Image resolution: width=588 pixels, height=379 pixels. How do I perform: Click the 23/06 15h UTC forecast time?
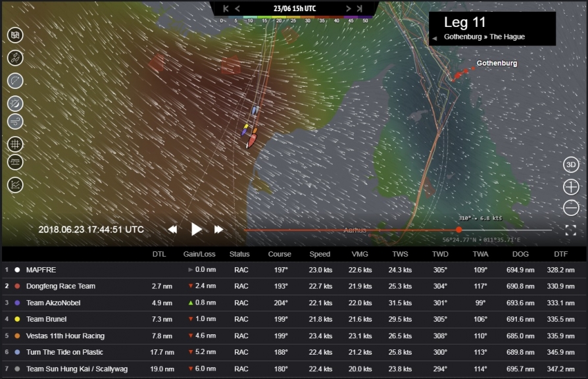295,9
